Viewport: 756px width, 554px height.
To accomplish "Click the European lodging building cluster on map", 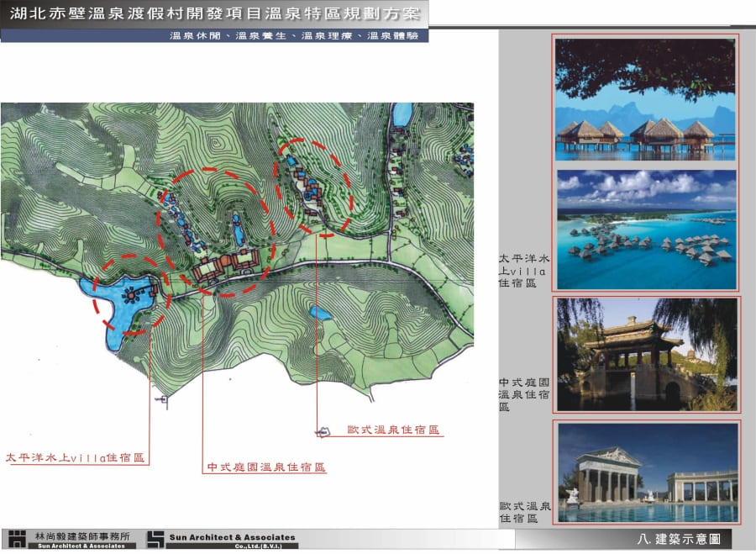I will [308, 187].
